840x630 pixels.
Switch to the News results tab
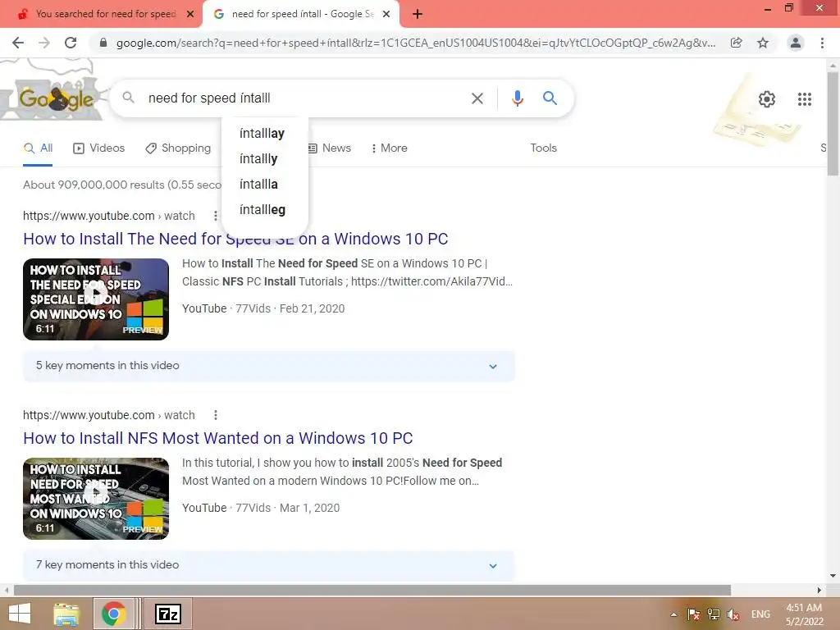330,148
